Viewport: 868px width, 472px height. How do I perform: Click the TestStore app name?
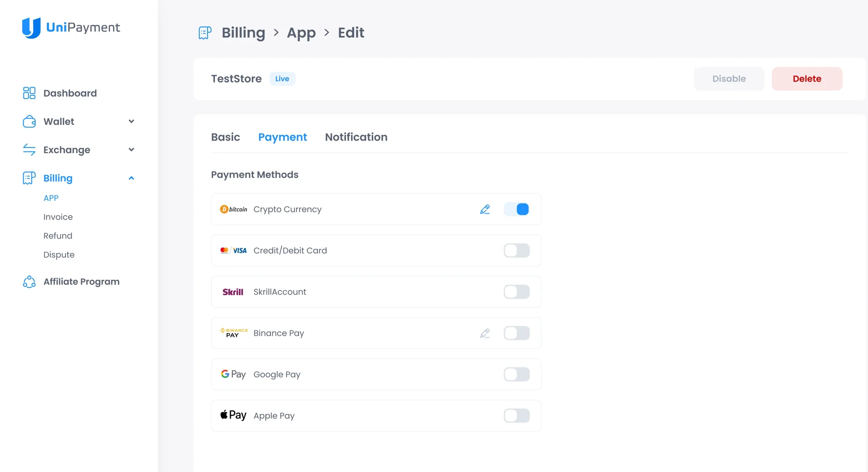236,79
